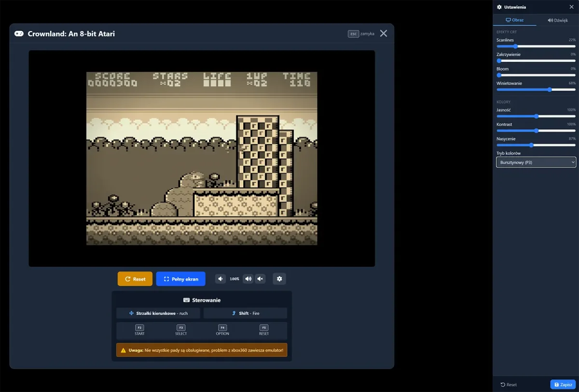This screenshot has width=579, height=392.
Task: Click the volume up speaker icon
Action: (248, 279)
